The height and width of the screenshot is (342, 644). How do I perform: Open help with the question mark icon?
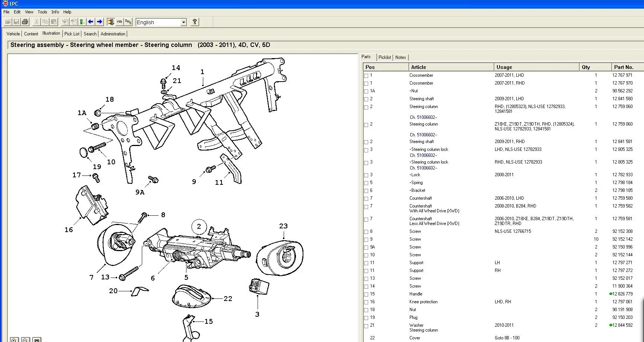tap(194, 22)
